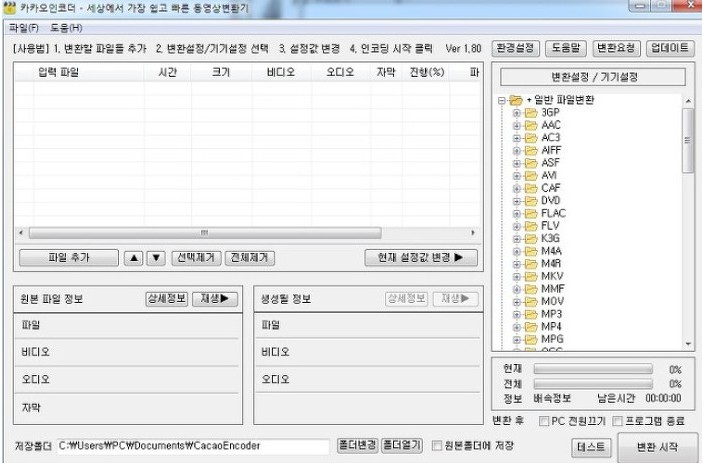Click the 변환요청 button
Image resolution: width=703 pixels, height=464 pixels.
[616, 48]
